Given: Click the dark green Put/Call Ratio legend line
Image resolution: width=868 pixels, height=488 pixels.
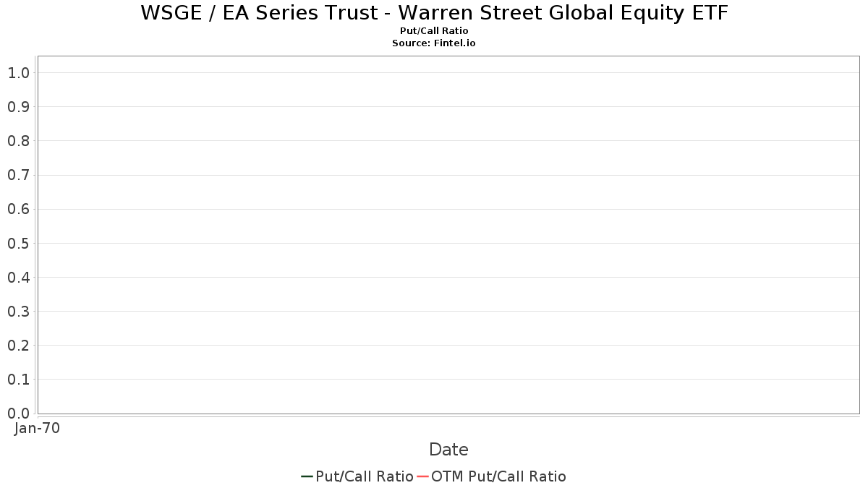Looking at the screenshot, I should [307, 476].
